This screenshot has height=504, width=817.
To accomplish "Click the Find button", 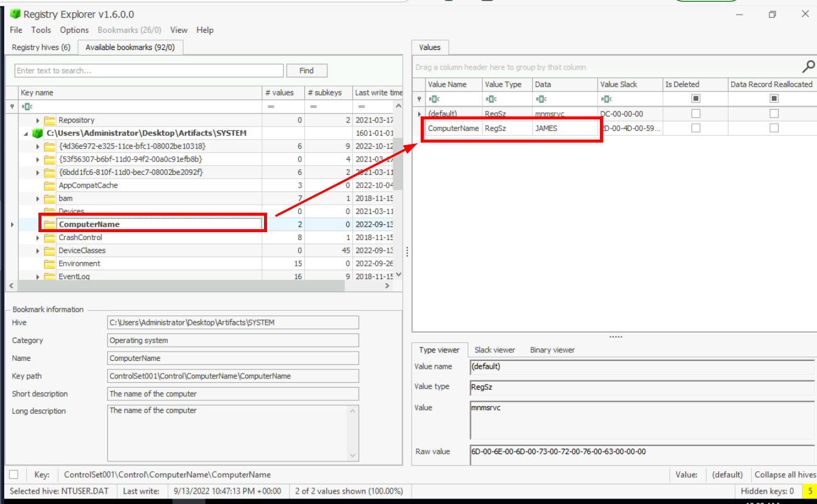I will (x=307, y=71).
